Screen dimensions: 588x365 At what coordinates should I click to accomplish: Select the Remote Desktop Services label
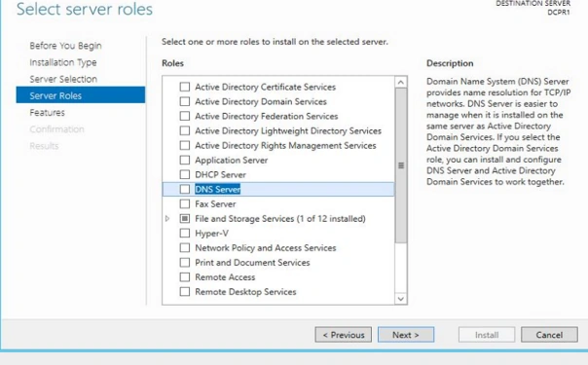(x=245, y=292)
